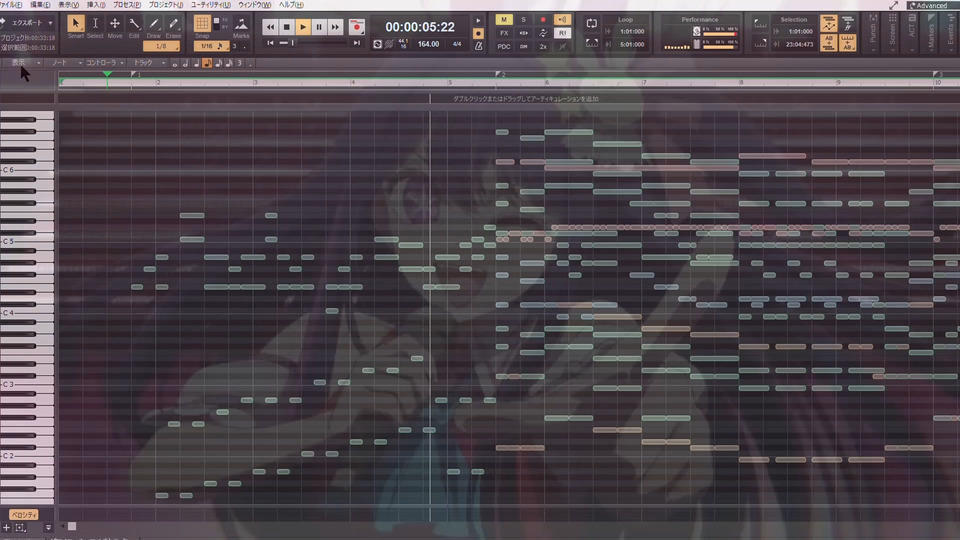This screenshot has width=960, height=540.
Task: Set selection Thru marker icon
Action: pos(760,43)
